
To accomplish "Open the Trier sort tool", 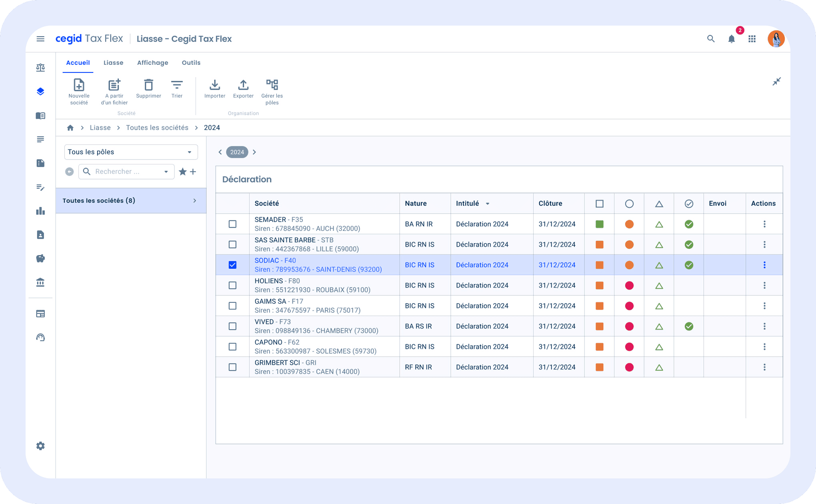I will (177, 85).
